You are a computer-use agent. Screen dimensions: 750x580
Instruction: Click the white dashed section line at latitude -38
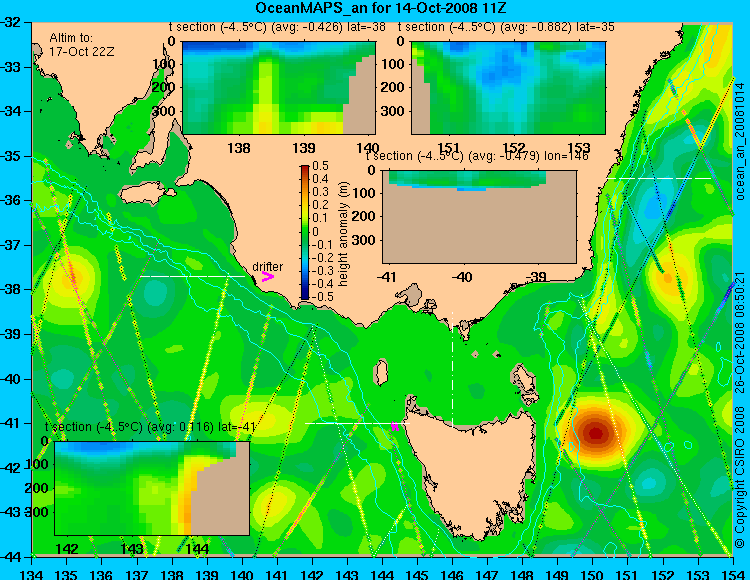point(192,276)
